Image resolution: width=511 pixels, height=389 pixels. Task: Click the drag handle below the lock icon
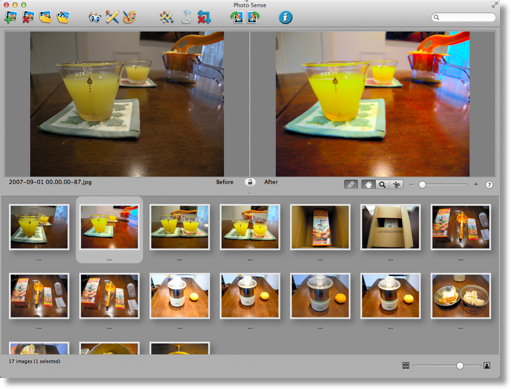(x=250, y=193)
